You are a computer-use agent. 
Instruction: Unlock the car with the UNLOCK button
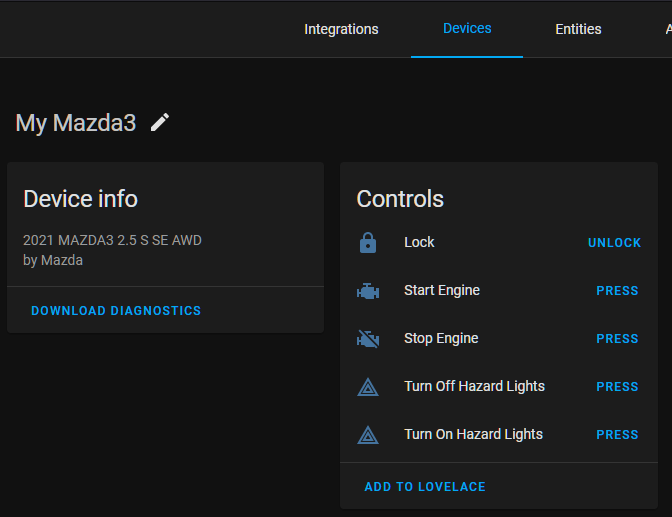click(614, 243)
